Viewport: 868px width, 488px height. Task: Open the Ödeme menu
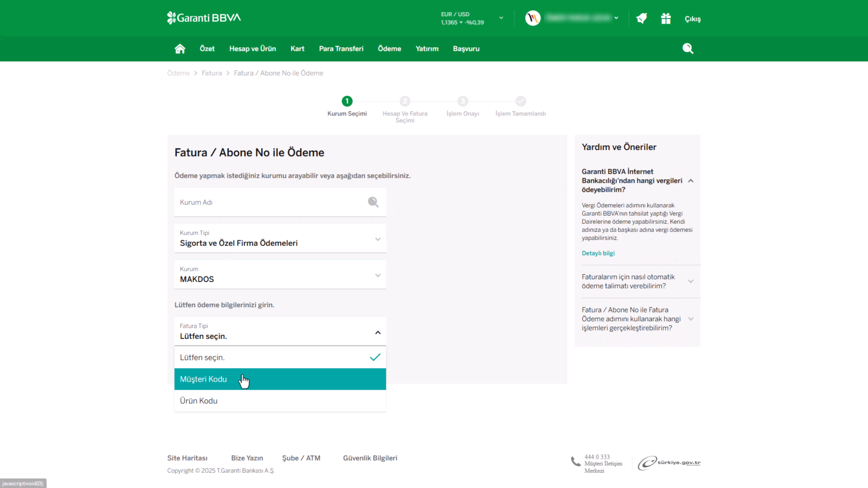tap(390, 49)
